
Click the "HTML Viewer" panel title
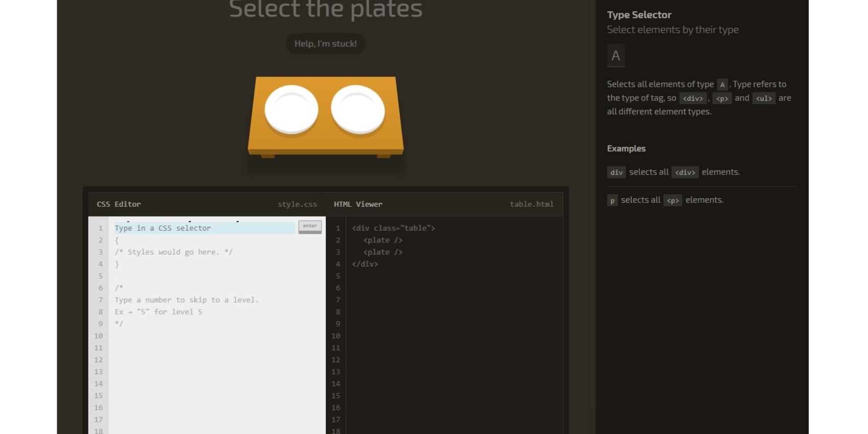coord(358,204)
